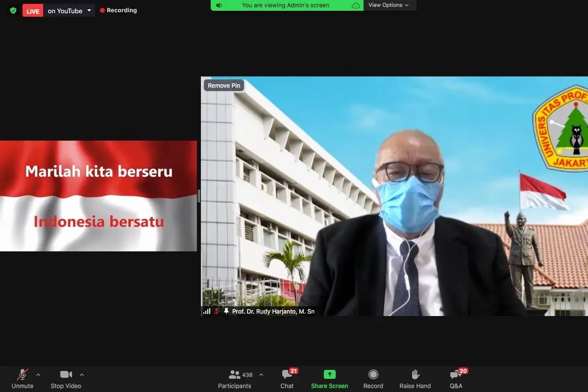Click the 'on YouTube' text

65,11
